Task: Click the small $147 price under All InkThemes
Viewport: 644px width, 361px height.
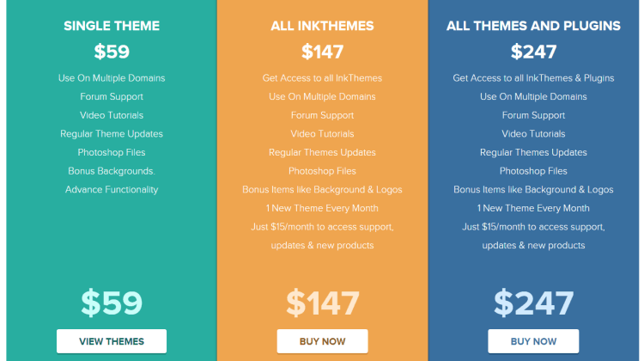Action: (322, 52)
